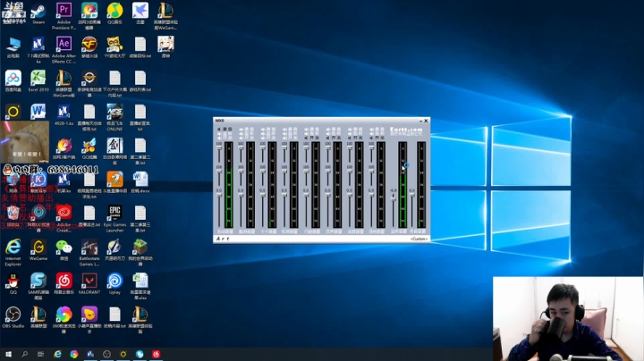Open the 此电脑 This PC icon
This screenshot has width=644, height=361.
(x=13, y=47)
